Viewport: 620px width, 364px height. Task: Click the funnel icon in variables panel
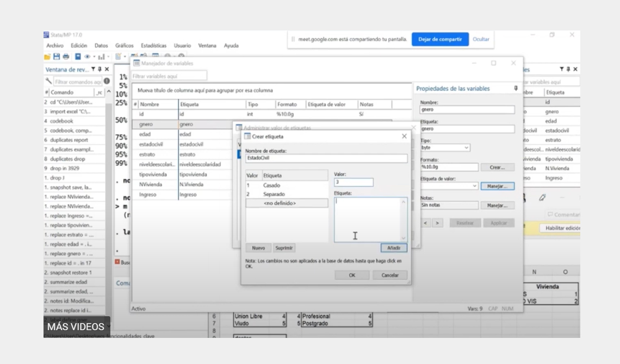coord(561,69)
